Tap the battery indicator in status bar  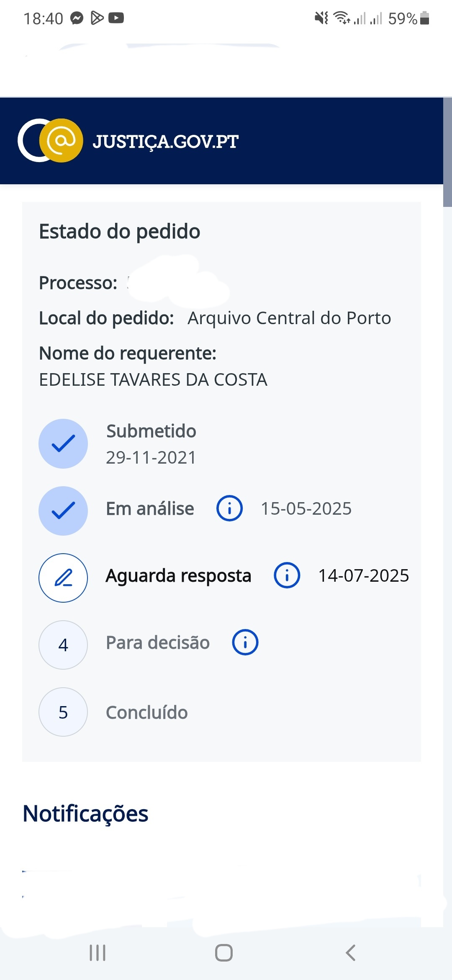424,18
